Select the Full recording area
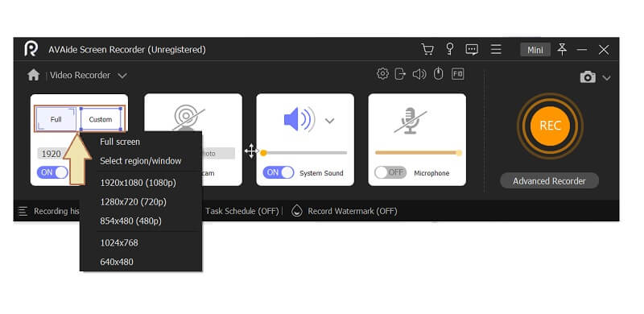 [x=56, y=120]
